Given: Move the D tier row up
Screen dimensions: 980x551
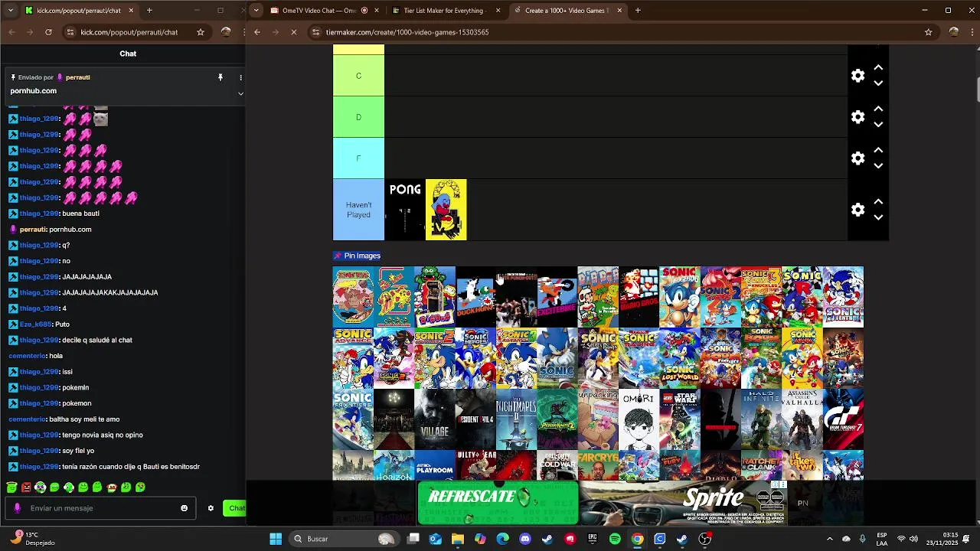Looking at the screenshot, I should 878,109.
